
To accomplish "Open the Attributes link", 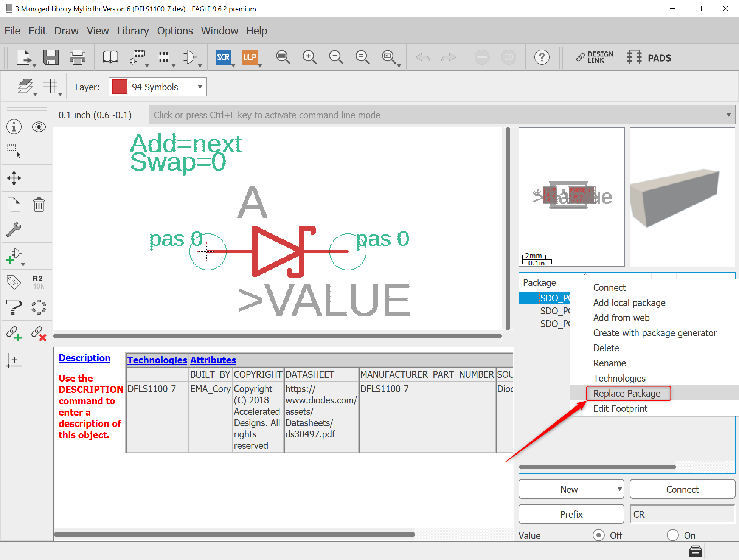I will click(x=213, y=360).
